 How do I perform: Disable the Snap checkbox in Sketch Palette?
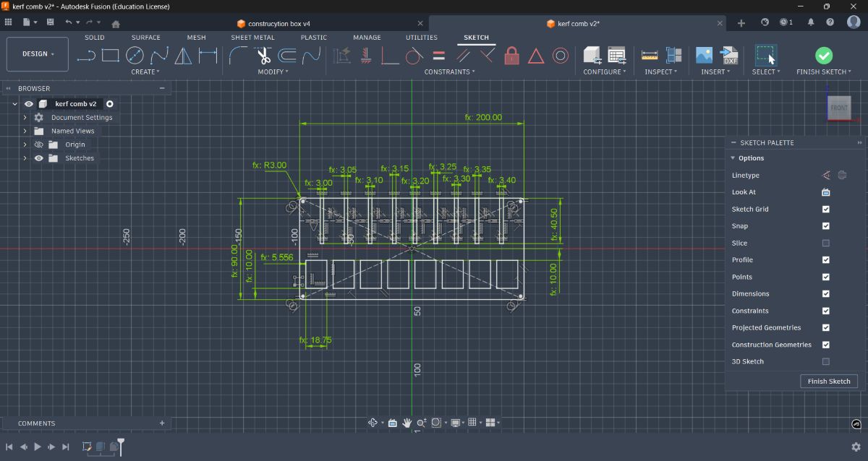[826, 225]
